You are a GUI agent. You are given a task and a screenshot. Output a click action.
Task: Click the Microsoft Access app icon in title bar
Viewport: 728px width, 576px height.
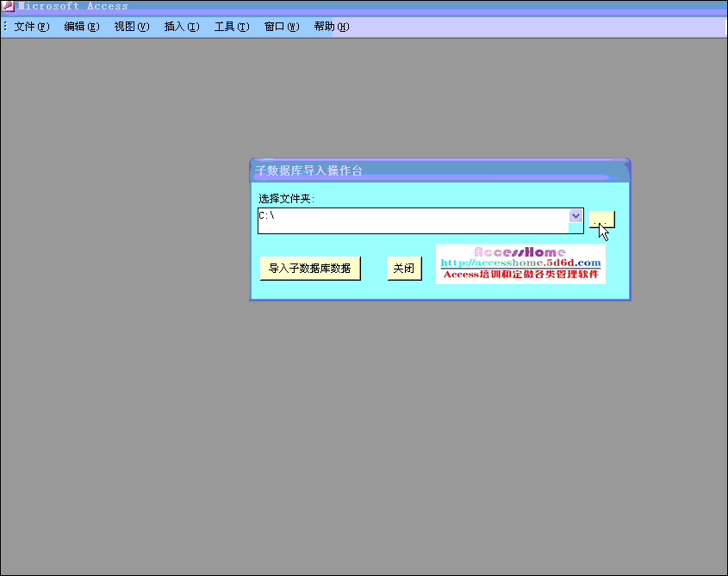(x=8, y=6)
